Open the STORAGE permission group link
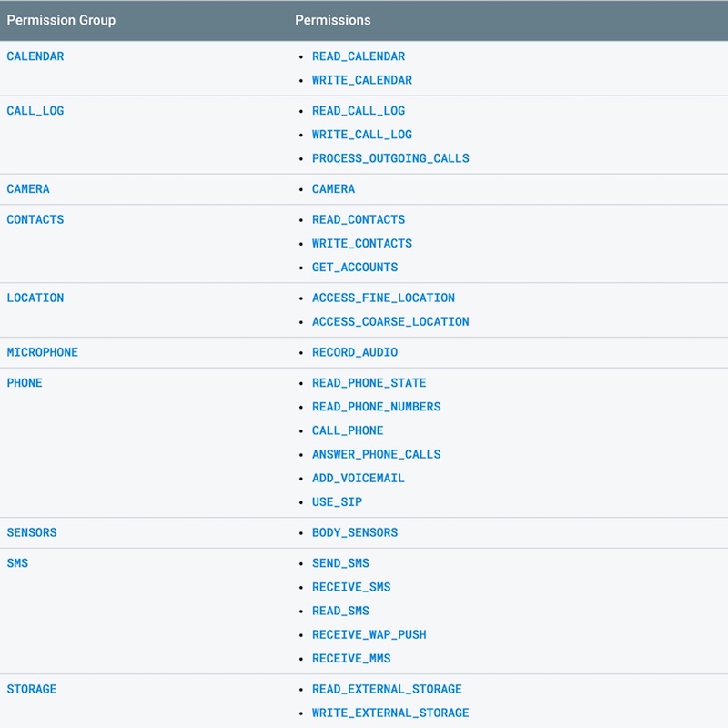Screen dimensions: 728x728 tap(32, 689)
